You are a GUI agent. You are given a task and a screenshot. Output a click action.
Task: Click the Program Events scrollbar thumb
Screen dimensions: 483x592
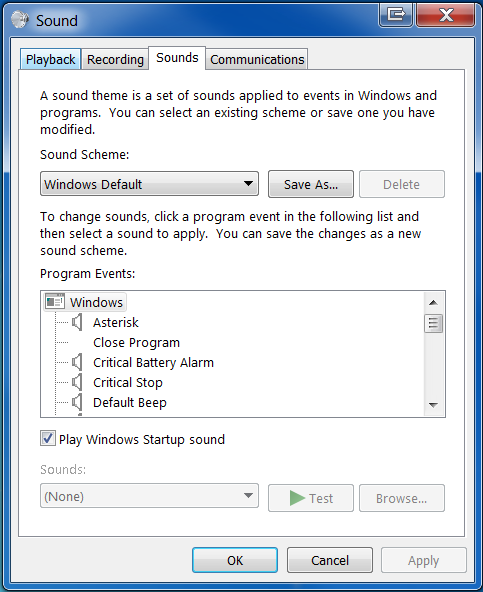(x=434, y=323)
